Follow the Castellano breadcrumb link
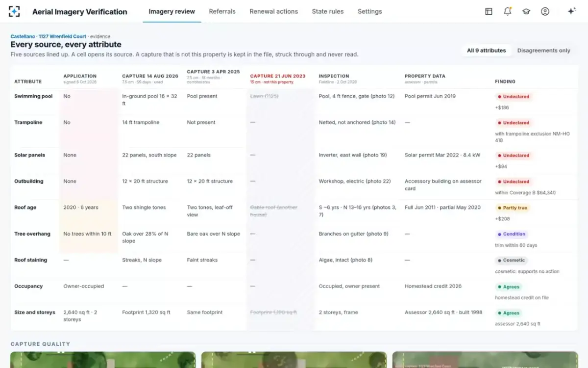The height and width of the screenshot is (368, 588). pyautogui.click(x=23, y=37)
